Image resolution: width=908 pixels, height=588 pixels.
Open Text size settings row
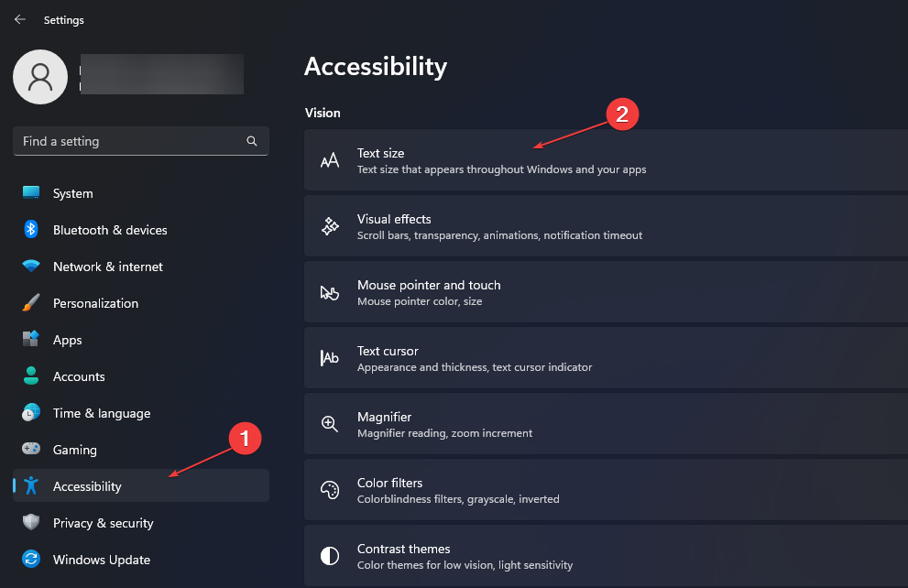(606, 160)
